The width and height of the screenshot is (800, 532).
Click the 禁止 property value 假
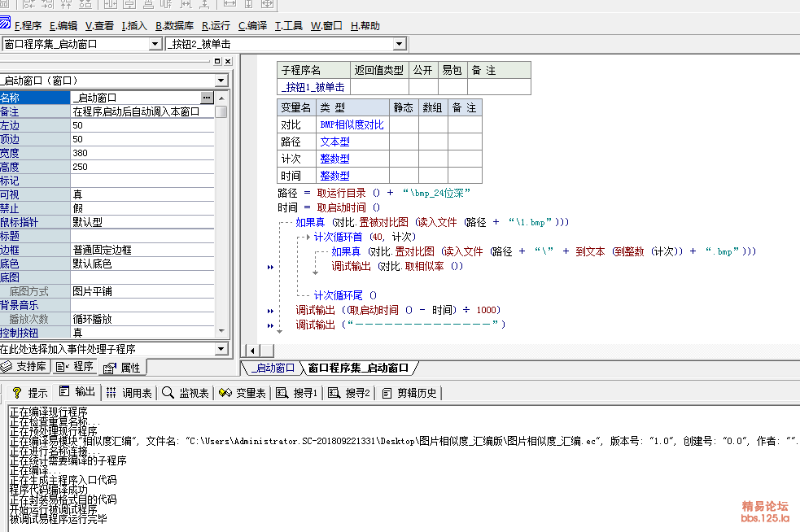(x=142, y=208)
